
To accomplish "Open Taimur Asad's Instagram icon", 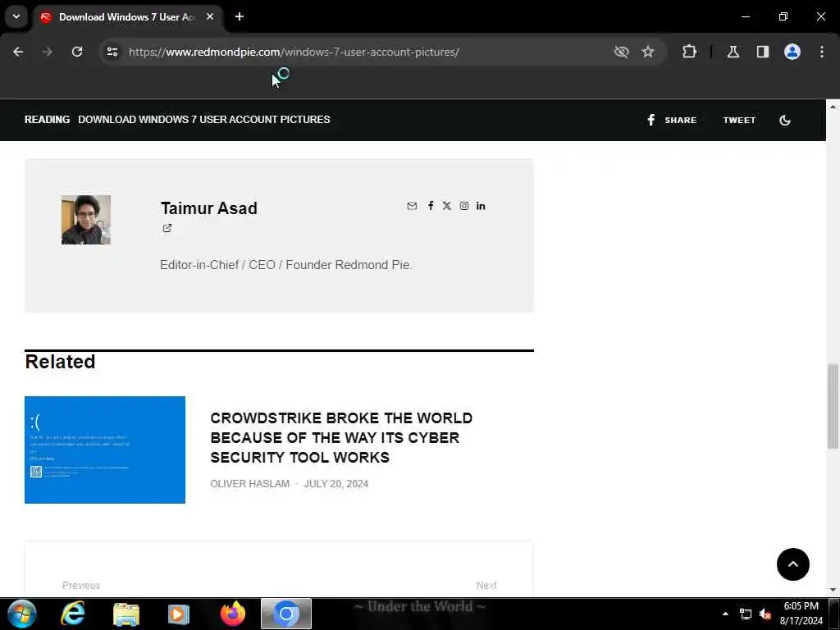I will [x=464, y=206].
